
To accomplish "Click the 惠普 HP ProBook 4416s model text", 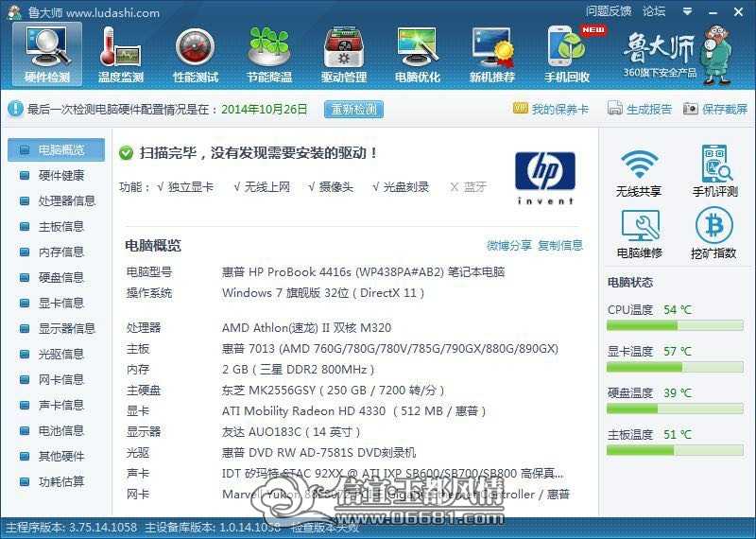I will 363,272.
